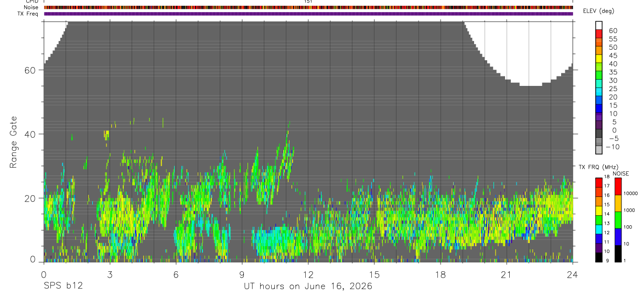Screen dimensions: 644x297
Task: Click the 3 tick label on the UT hours axis
Action: click(x=110, y=274)
